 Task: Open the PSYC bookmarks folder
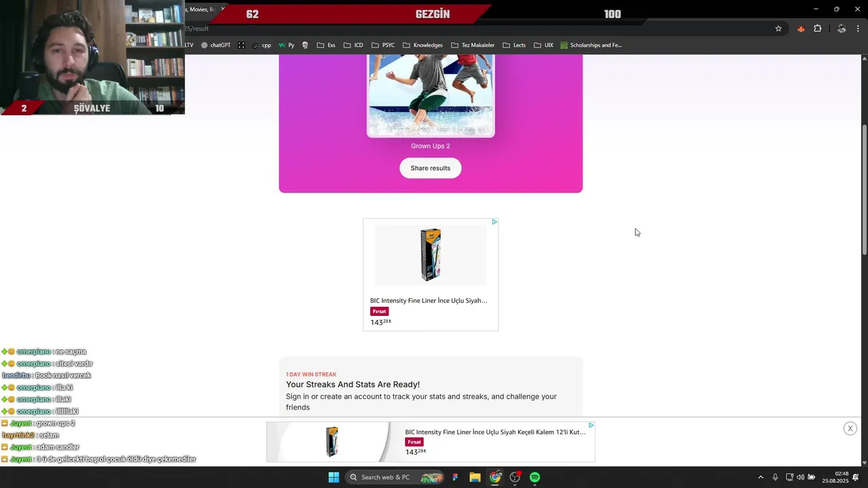(383, 45)
